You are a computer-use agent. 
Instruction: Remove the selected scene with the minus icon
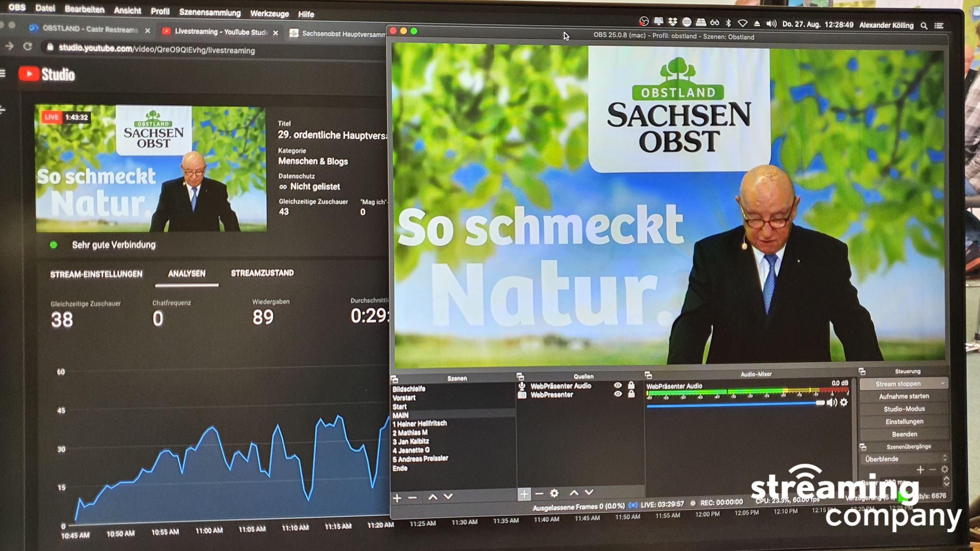point(412,497)
